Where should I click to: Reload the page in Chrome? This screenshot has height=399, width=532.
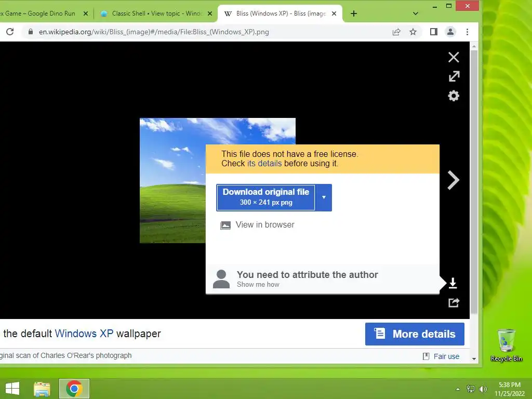tap(10, 32)
